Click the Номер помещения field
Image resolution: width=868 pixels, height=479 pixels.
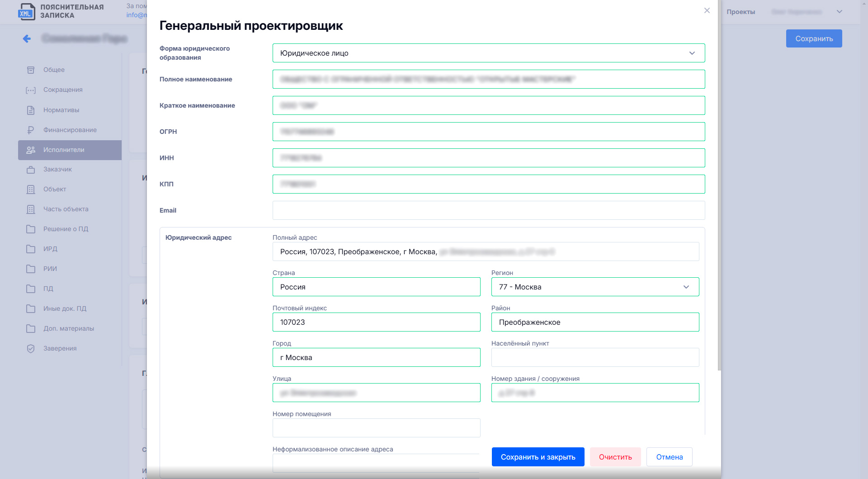click(377, 428)
